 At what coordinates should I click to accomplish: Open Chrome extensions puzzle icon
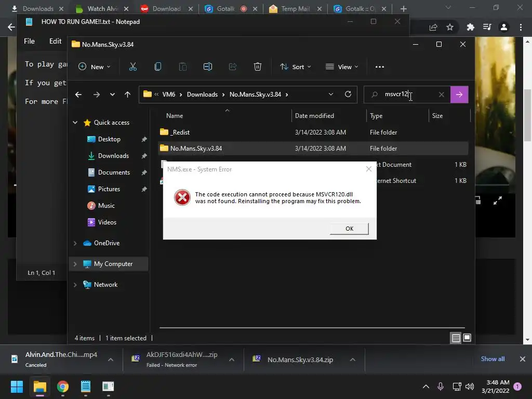click(470, 27)
